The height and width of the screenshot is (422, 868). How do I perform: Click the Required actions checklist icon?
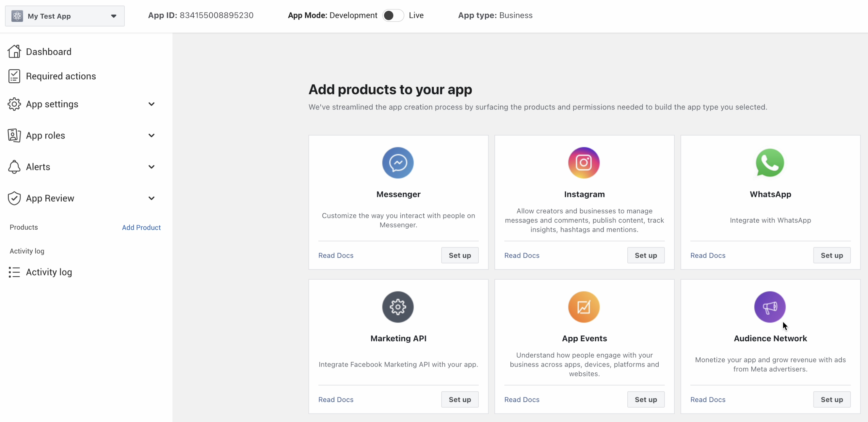click(x=14, y=76)
